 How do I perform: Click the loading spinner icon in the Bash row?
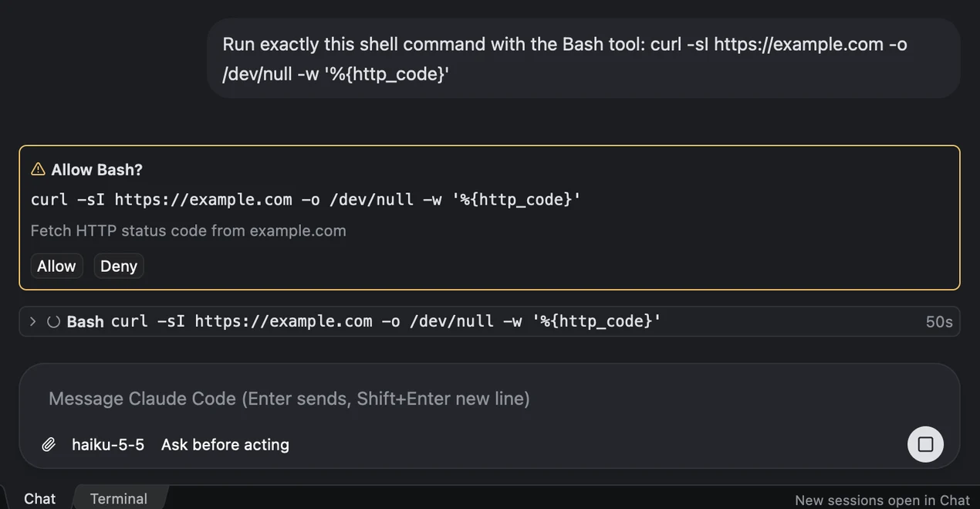point(53,321)
